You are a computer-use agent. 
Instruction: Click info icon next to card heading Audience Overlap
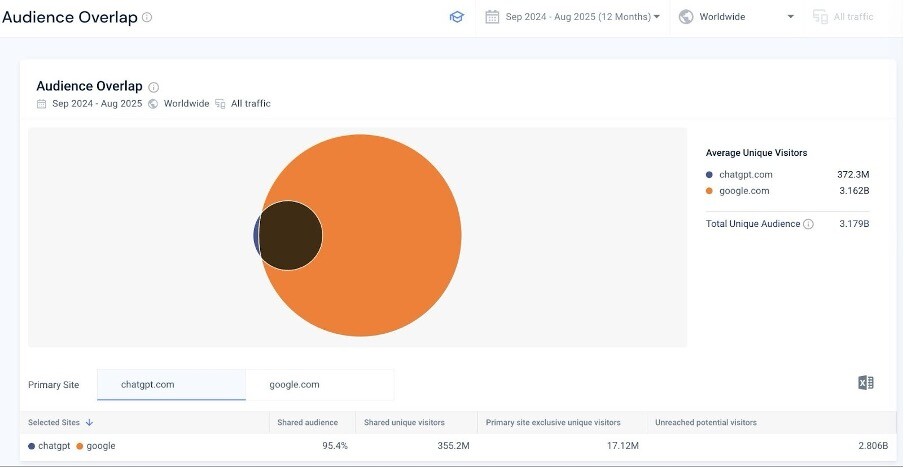(153, 87)
